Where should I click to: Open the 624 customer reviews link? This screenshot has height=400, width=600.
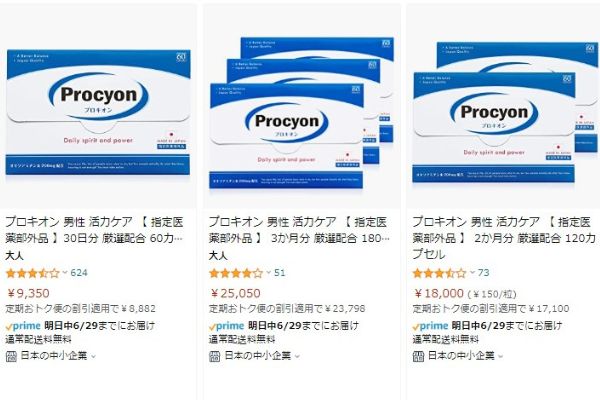coord(79,273)
